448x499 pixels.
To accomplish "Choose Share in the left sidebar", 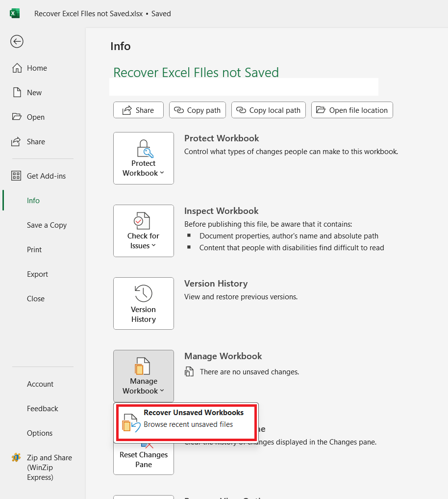I will pyautogui.click(x=36, y=142).
